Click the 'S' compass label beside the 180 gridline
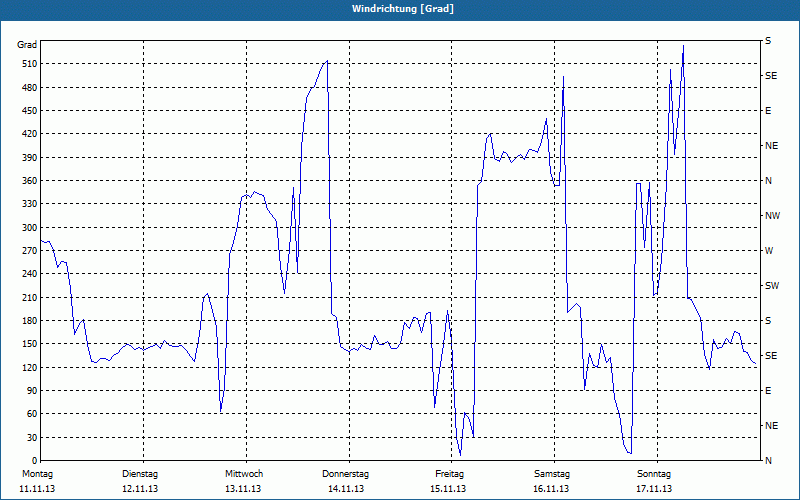The height and width of the screenshot is (500, 800). [x=768, y=321]
